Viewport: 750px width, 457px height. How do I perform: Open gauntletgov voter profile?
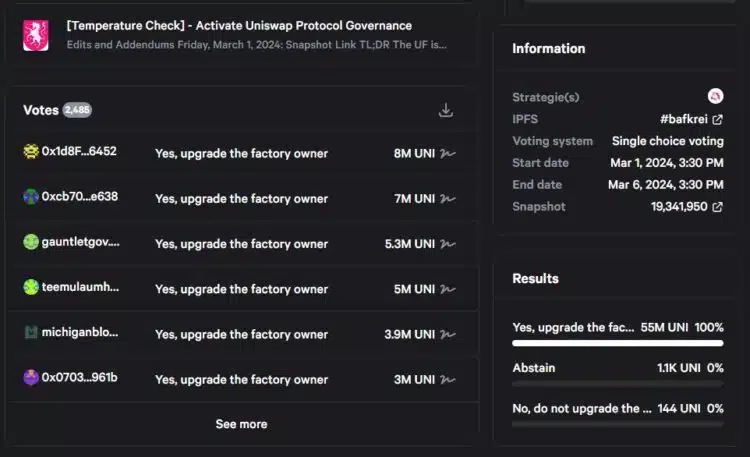80,242
